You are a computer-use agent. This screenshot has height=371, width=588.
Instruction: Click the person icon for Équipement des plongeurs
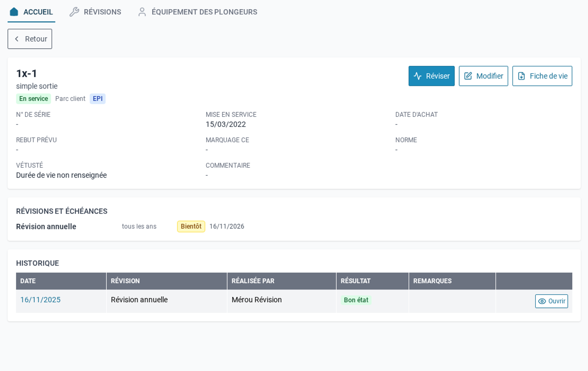142,12
